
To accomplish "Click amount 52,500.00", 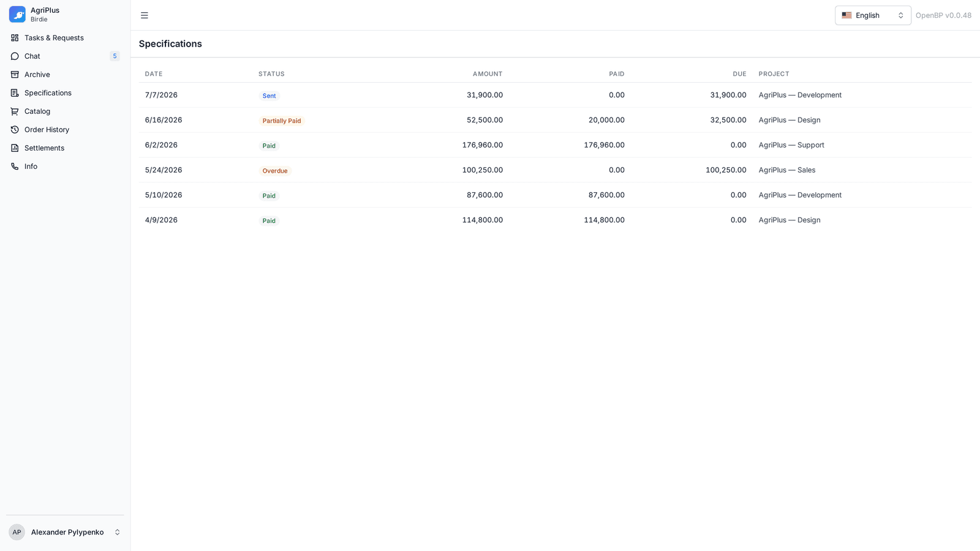I will (484, 120).
